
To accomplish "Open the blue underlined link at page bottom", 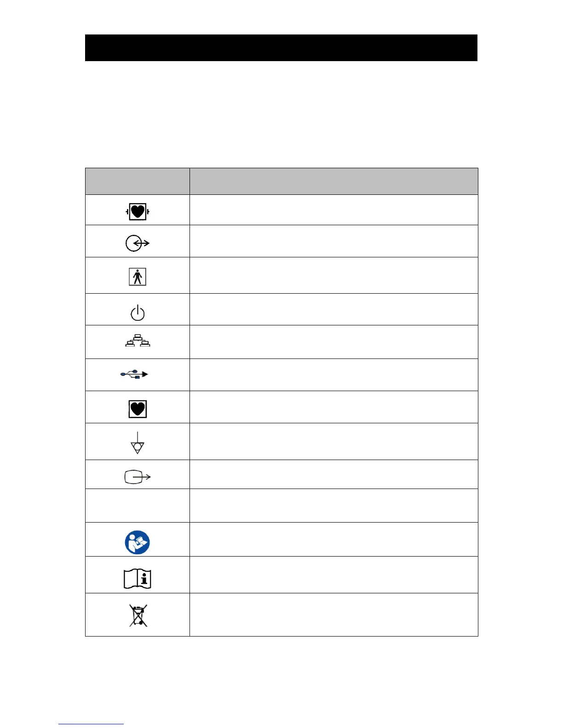I will click(x=91, y=723).
